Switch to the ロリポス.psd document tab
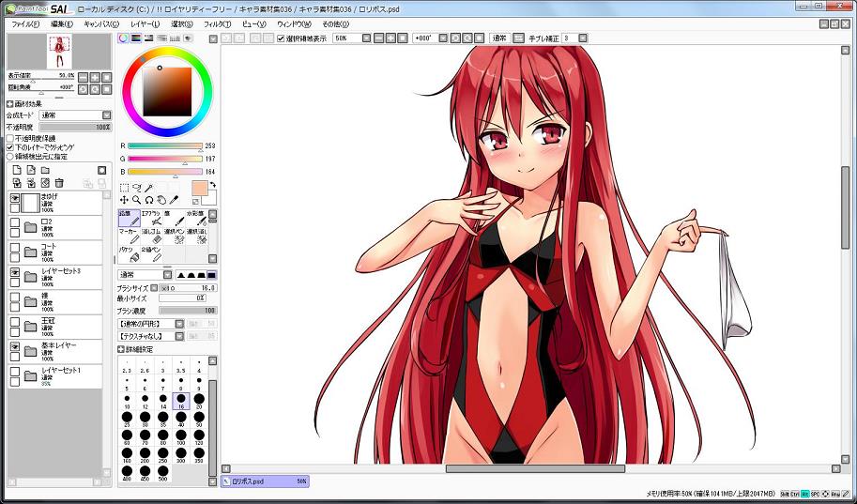The width and height of the screenshot is (857, 504). [266, 481]
